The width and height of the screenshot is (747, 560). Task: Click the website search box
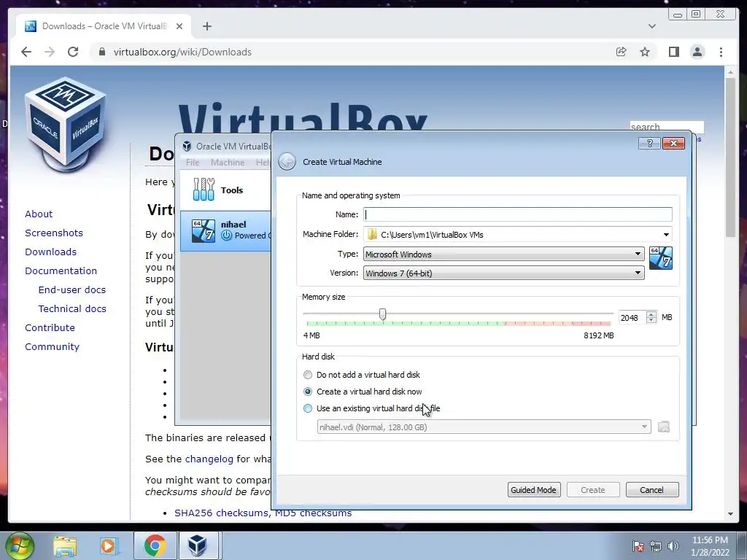coord(667,127)
